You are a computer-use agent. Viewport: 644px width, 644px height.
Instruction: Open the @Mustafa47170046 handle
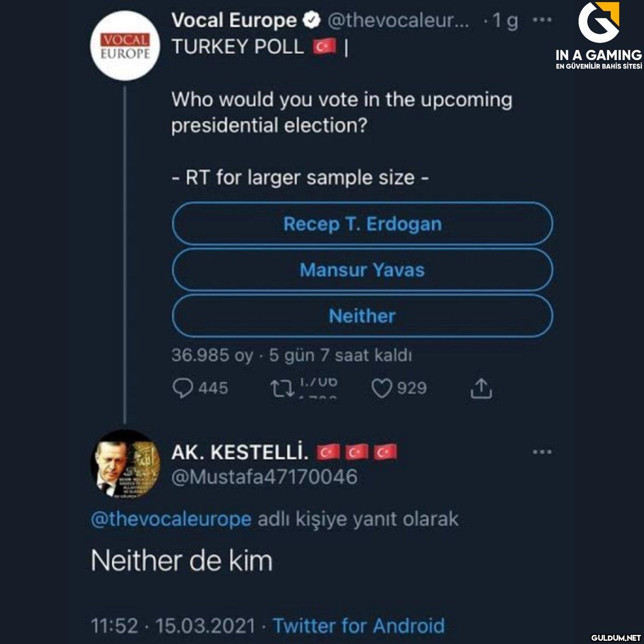point(264,477)
